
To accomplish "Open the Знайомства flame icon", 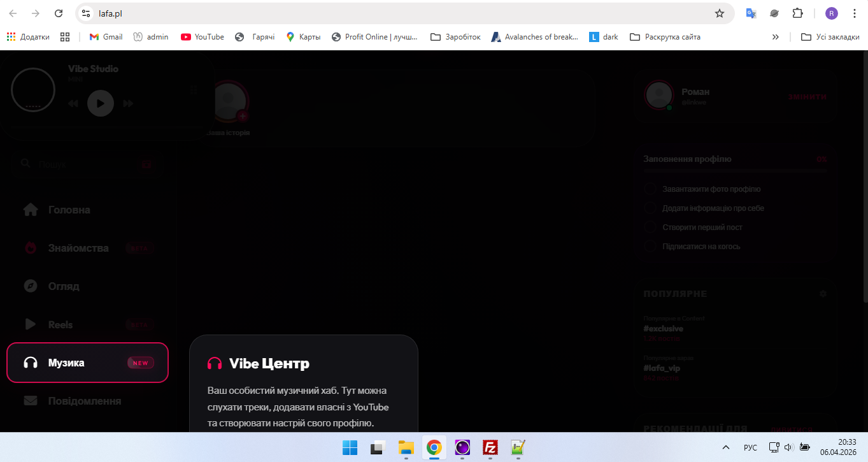I will coord(31,248).
